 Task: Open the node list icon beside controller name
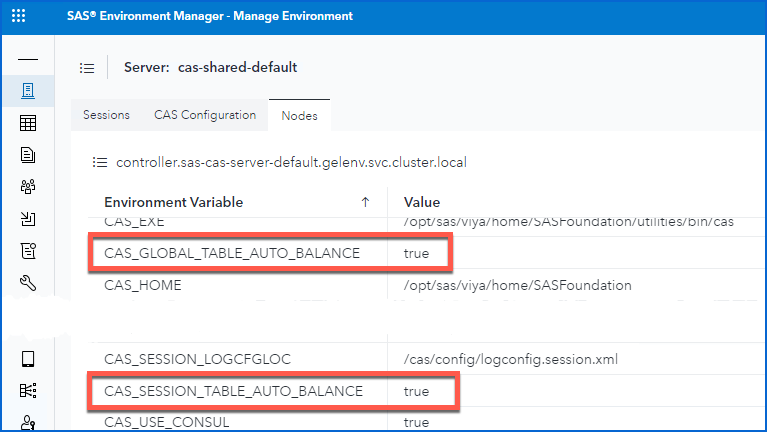(x=99, y=162)
